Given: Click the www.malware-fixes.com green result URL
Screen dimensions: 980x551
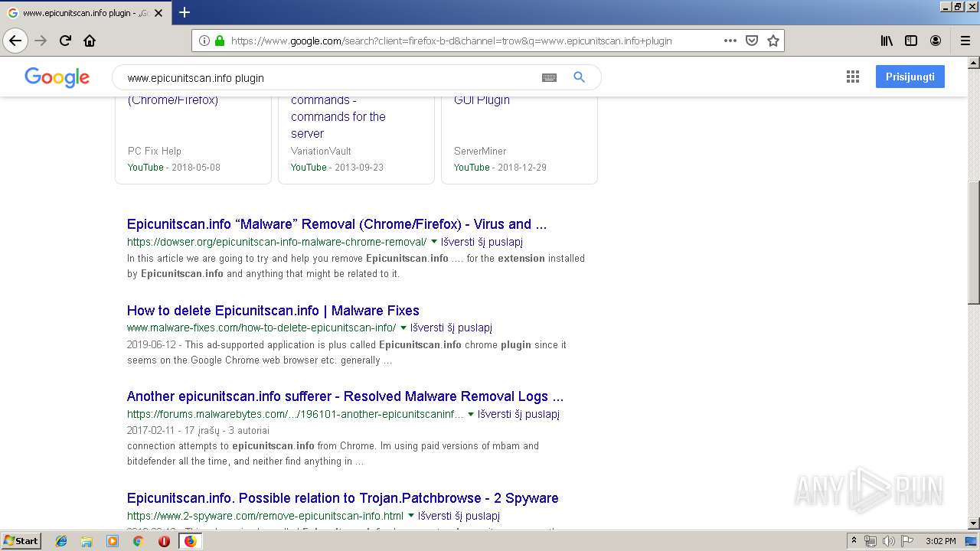Looking at the screenshot, I should [262, 328].
